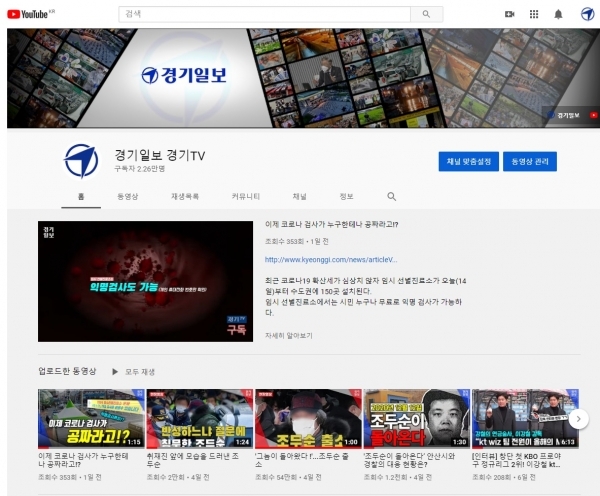Open the account avatar menu

[x=587, y=14]
